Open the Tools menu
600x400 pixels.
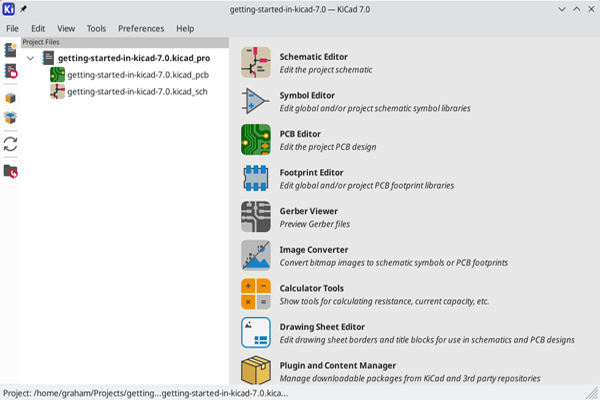96,29
